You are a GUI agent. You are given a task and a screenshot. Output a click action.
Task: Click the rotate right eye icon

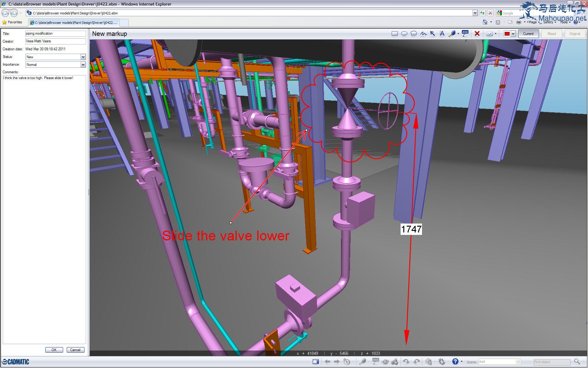[x=417, y=362]
